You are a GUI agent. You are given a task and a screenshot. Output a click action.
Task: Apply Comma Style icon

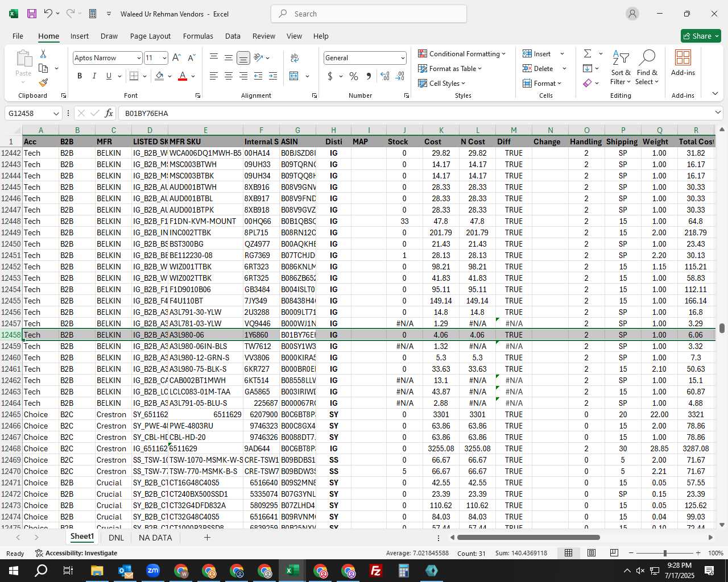click(x=369, y=76)
